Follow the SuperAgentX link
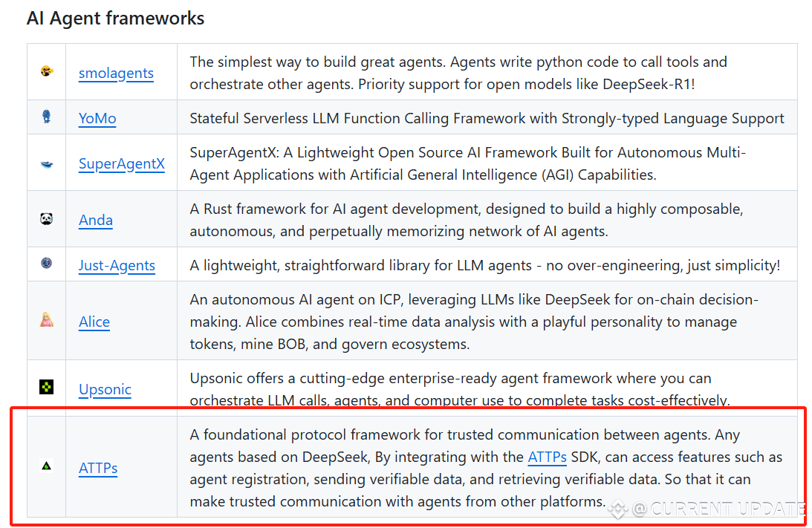The width and height of the screenshot is (812, 528). (x=122, y=163)
